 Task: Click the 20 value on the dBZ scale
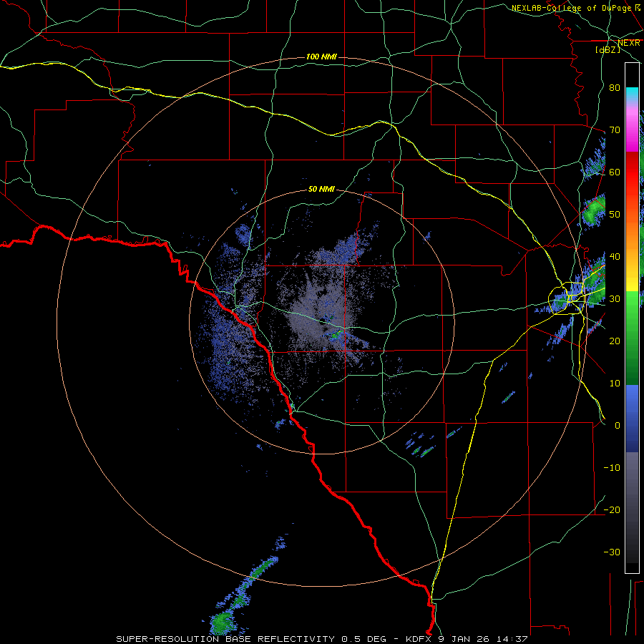point(615,341)
